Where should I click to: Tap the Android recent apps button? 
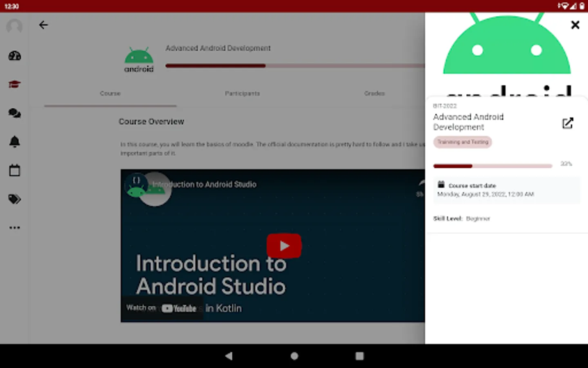[x=359, y=356]
